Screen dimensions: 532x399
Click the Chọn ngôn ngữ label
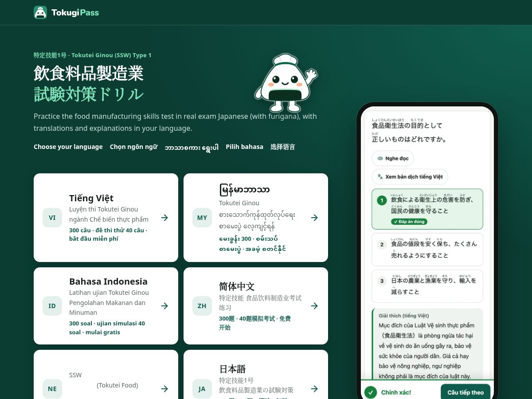tap(133, 147)
